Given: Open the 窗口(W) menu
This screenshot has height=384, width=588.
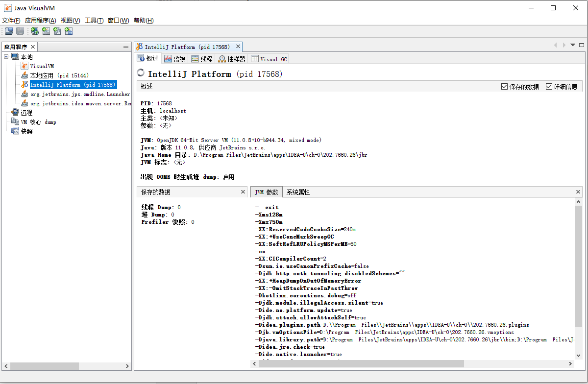Looking at the screenshot, I should (x=118, y=21).
